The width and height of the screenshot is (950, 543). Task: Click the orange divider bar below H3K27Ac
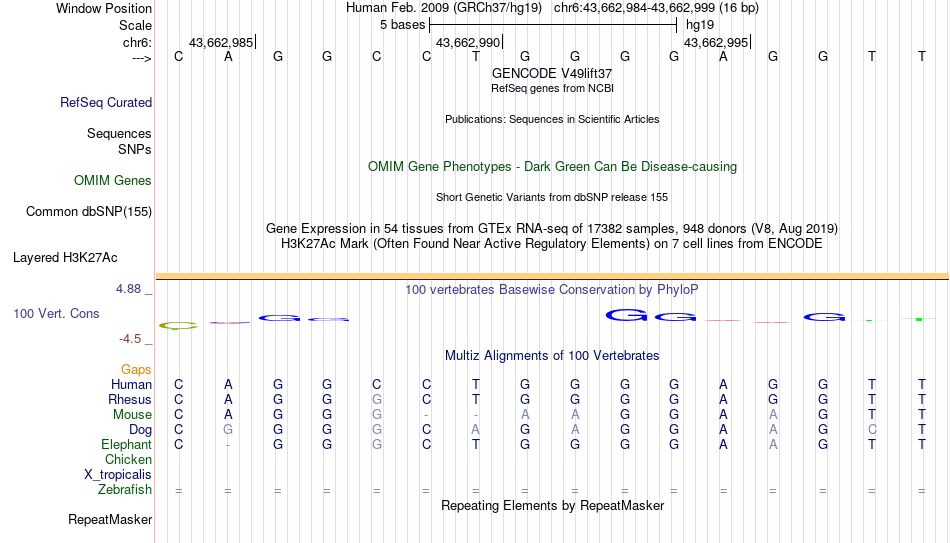[x=552, y=276]
